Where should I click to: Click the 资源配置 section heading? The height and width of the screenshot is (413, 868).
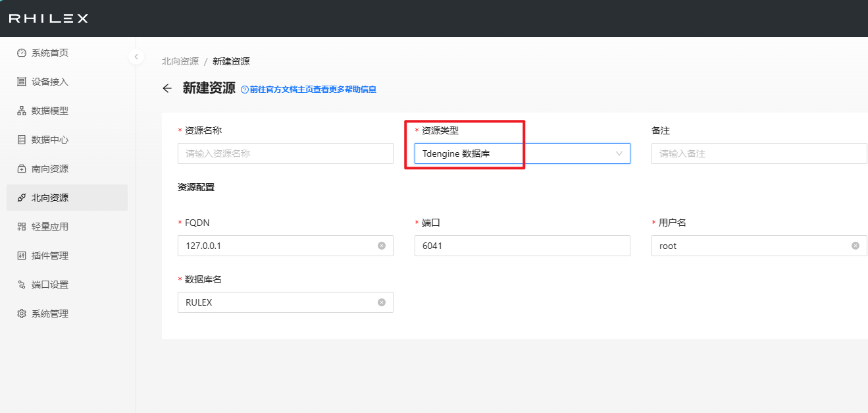(x=196, y=187)
